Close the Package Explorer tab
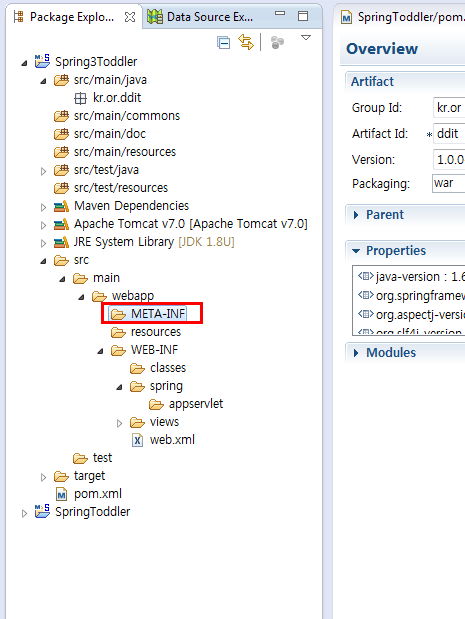This screenshot has height=619, width=465. [x=130, y=17]
